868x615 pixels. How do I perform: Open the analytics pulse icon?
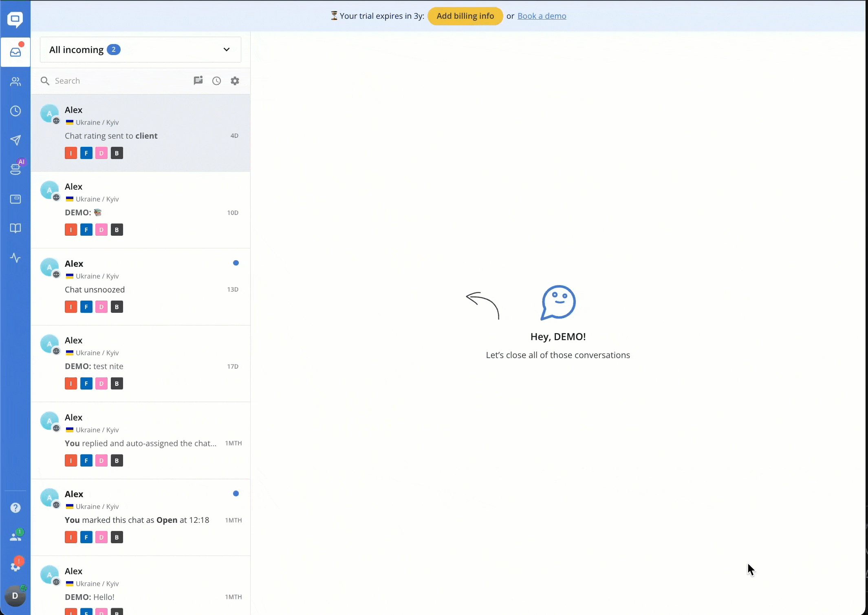(15, 258)
